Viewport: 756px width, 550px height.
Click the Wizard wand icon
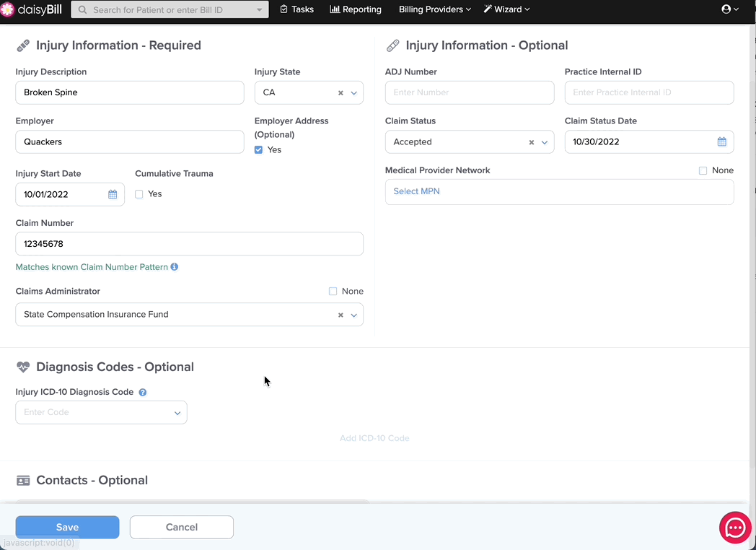pyautogui.click(x=488, y=9)
